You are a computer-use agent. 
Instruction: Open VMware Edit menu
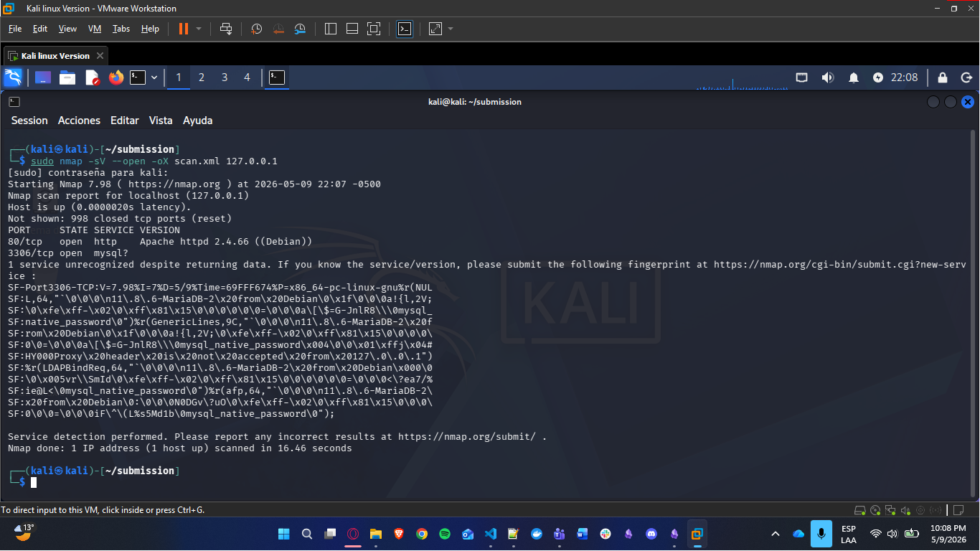pos(40,29)
